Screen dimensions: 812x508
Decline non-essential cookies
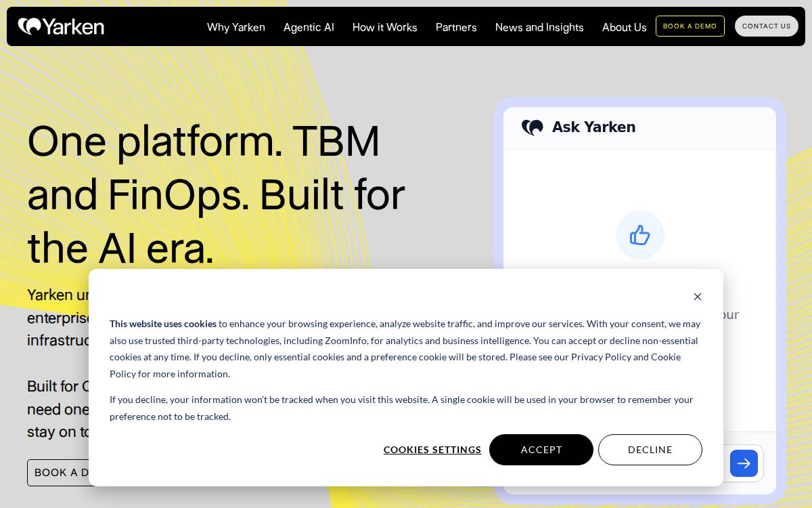(650, 450)
